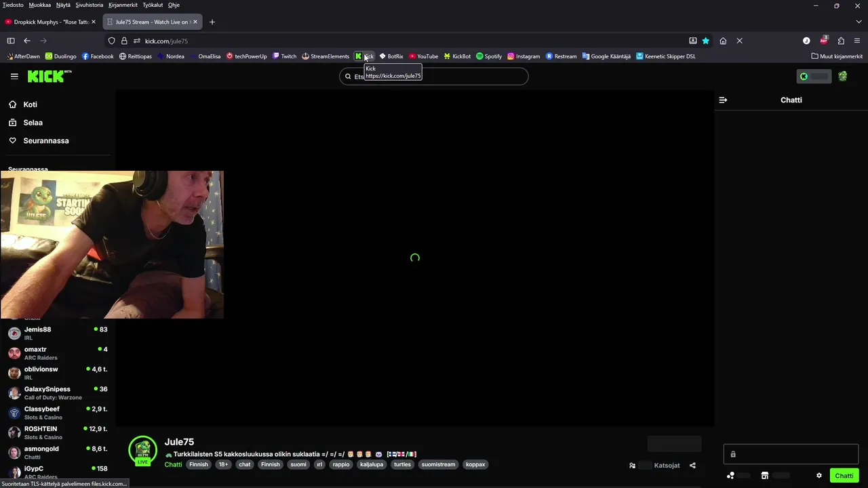Open the Kick hamburger menu

pos(14,76)
